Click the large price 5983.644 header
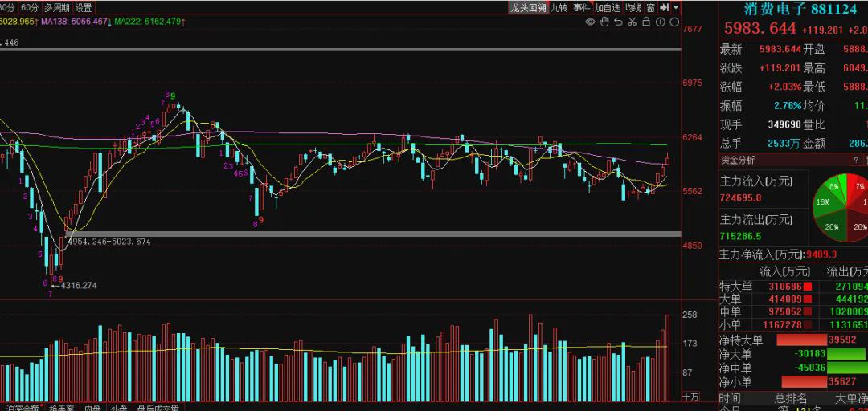This screenshot has width=868, height=411. pyautogui.click(x=760, y=29)
